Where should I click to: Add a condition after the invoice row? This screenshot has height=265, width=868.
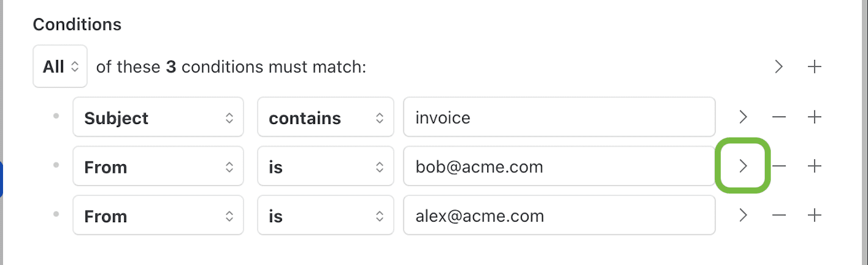click(x=814, y=117)
